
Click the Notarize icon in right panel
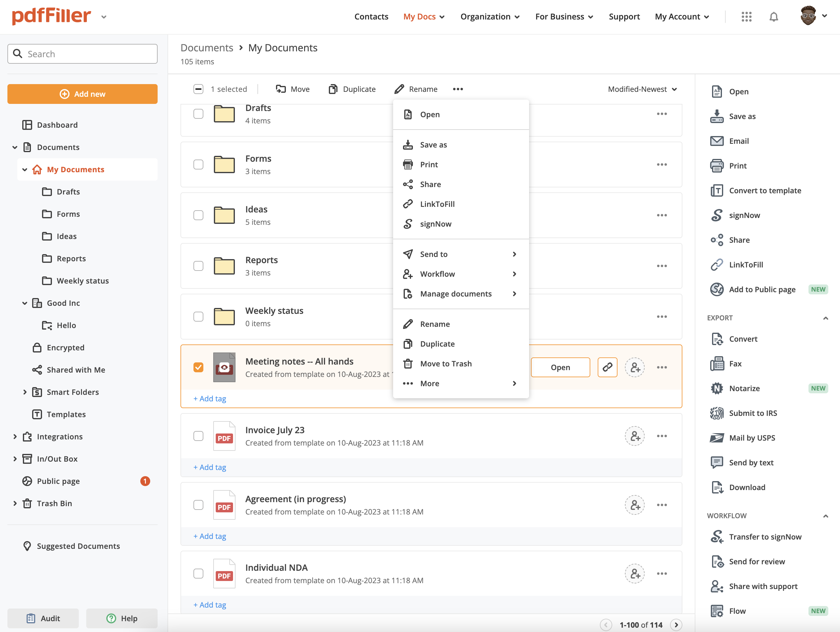pyautogui.click(x=717, y=388)
